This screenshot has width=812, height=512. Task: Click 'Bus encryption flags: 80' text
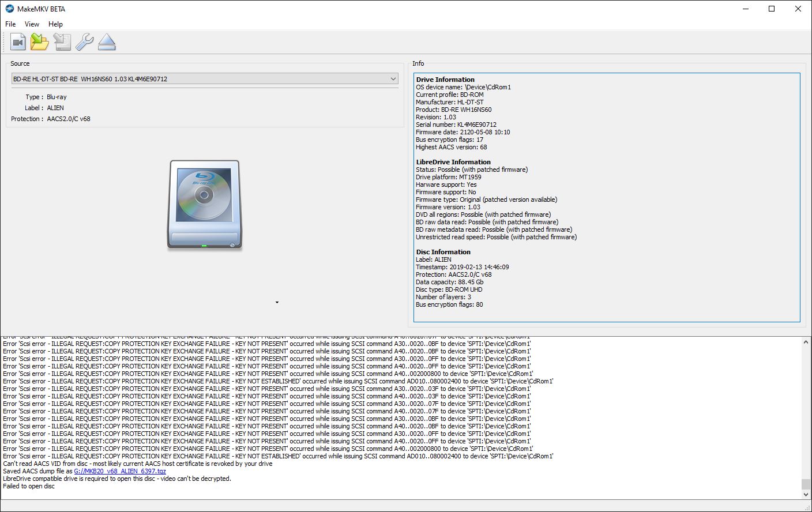pyautogui.click(x=450, y=304)
